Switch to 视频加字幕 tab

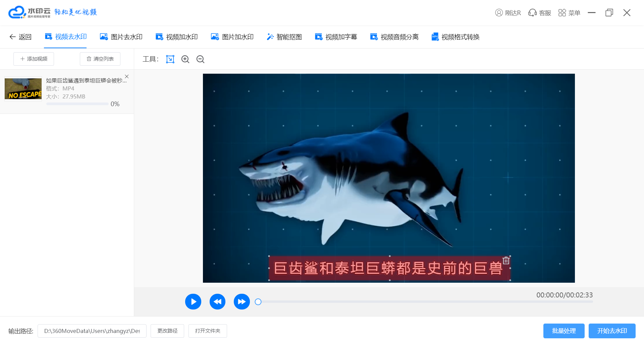(x=336, y=37)
